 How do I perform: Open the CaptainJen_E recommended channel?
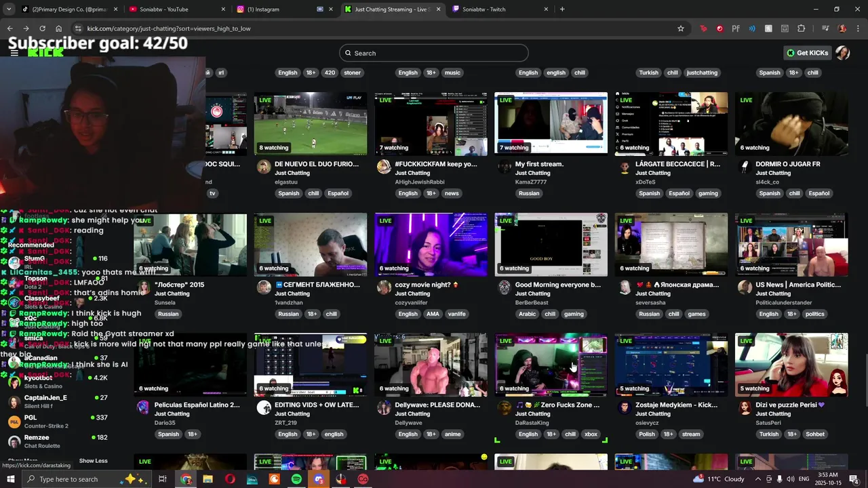click(x=58, y=402)
